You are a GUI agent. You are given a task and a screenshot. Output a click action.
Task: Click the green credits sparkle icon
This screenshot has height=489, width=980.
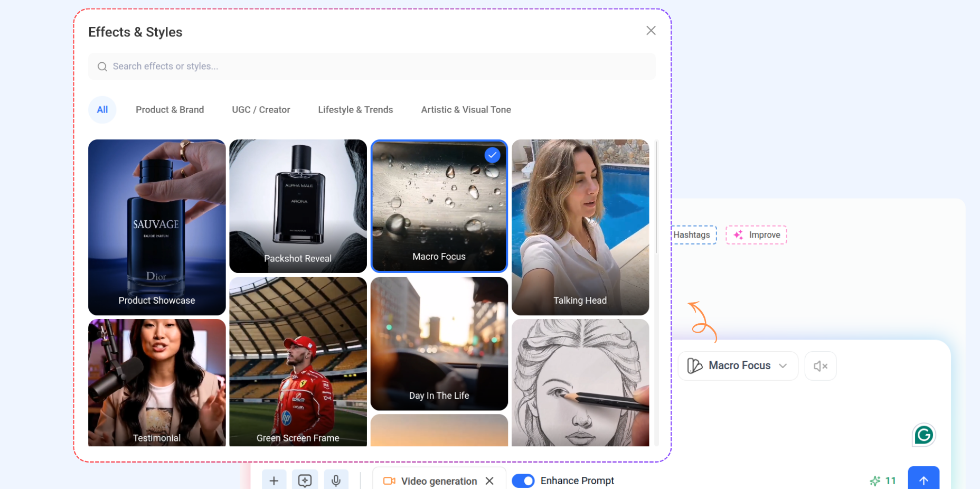click(x=875, y=481)
